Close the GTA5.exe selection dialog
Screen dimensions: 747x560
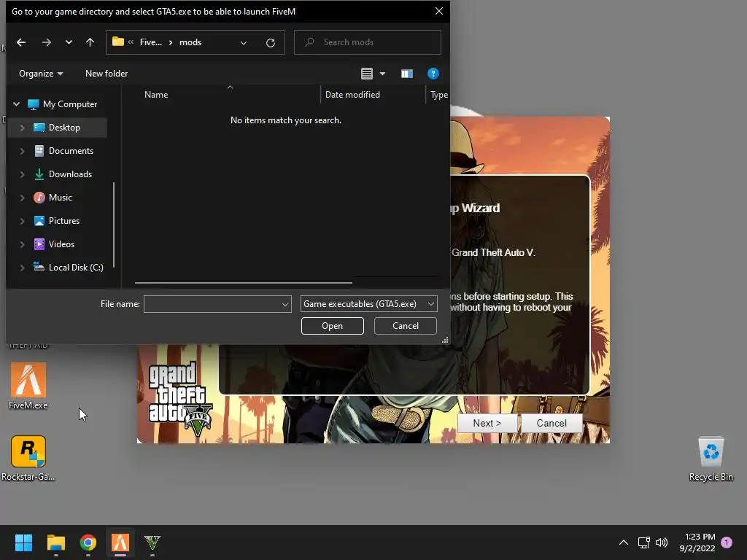click(439, 11)
